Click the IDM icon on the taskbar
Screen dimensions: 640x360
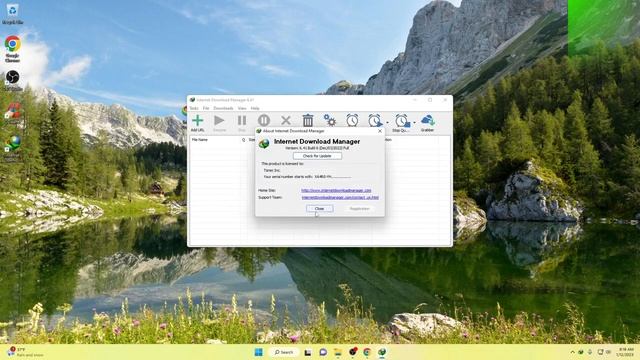coord(382,352)
